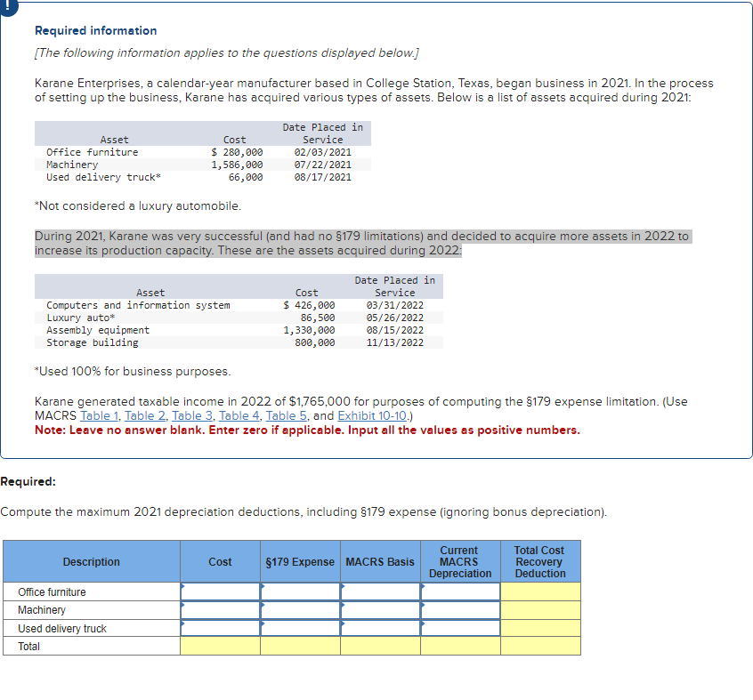Click the 11/13/2022 service date
This screenshot has height=700, width=753.
(x=395, y=342)
